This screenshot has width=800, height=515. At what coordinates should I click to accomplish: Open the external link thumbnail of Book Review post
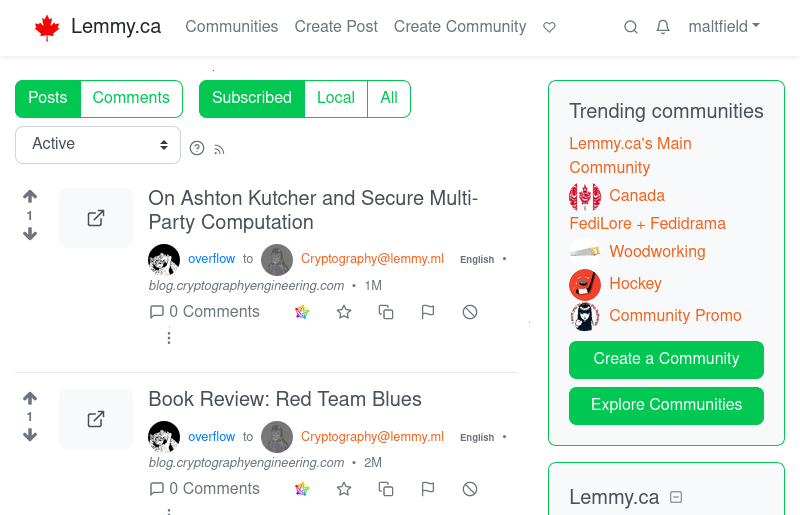[96, 419]
